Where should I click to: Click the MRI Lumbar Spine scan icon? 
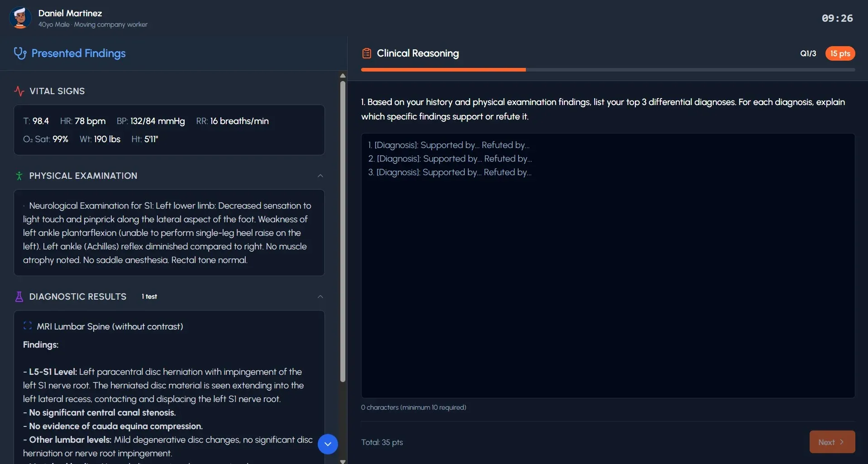pos(28,326)
